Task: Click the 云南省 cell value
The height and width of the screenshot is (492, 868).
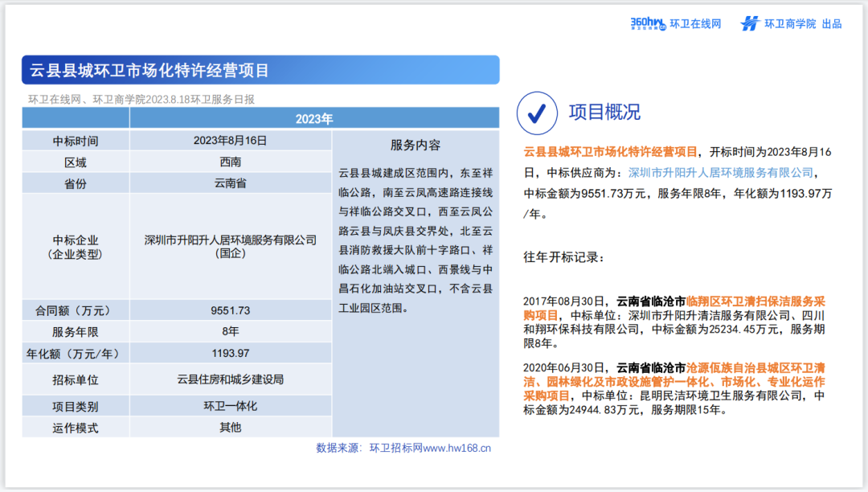Action: (231, 183)
